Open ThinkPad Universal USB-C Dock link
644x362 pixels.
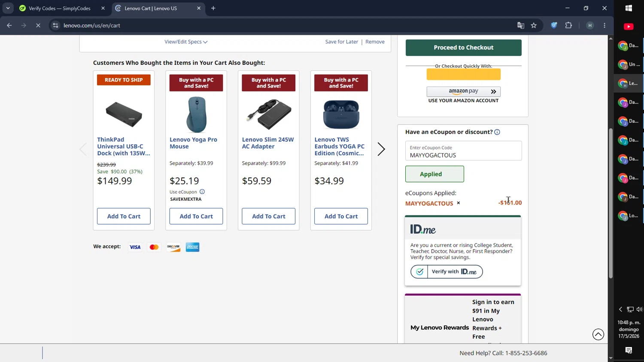(124, 146)
